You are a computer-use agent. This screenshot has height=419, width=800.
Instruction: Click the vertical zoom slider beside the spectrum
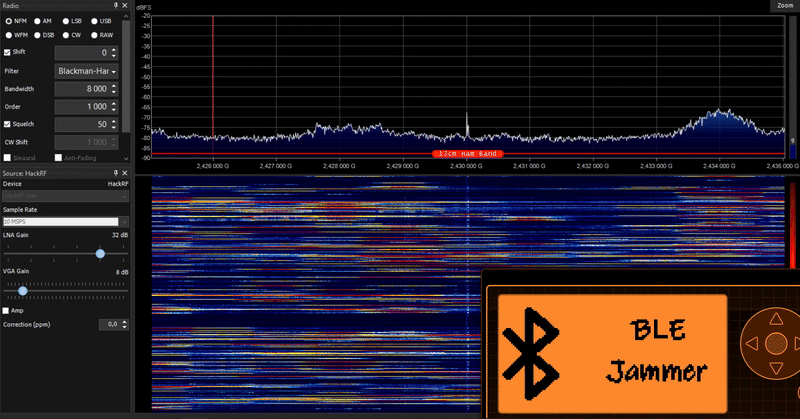(792, 87)
